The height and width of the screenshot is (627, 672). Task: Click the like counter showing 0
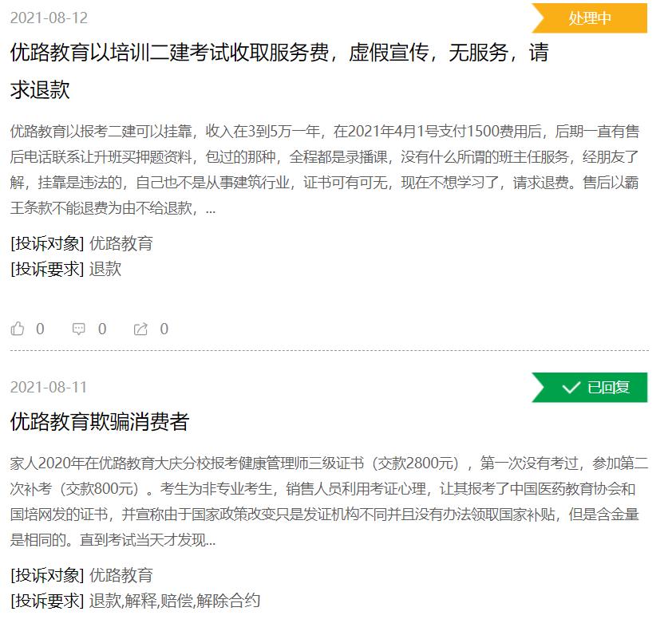tap(41, 328)
